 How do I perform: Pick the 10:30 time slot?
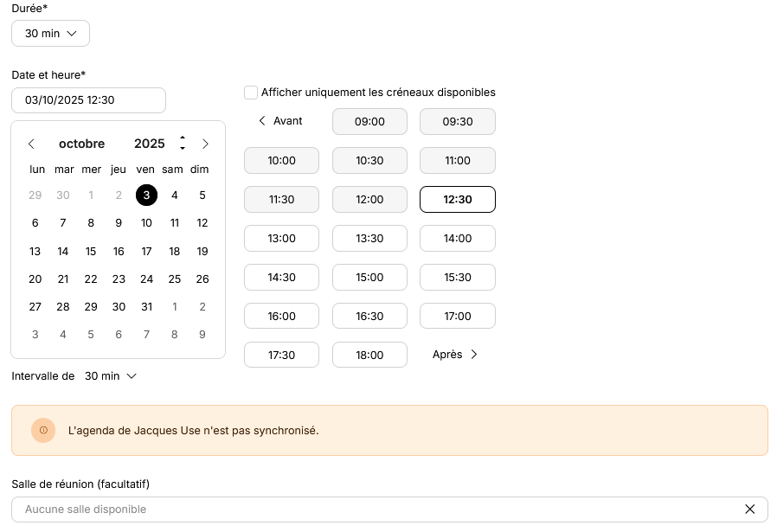click(x=369, y=161)
